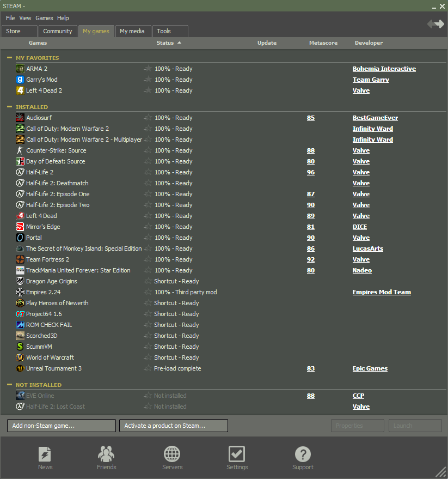Click the TrackMania United Forever icon
This screenshot has height=479, width=448.
[x=20, y=270]
